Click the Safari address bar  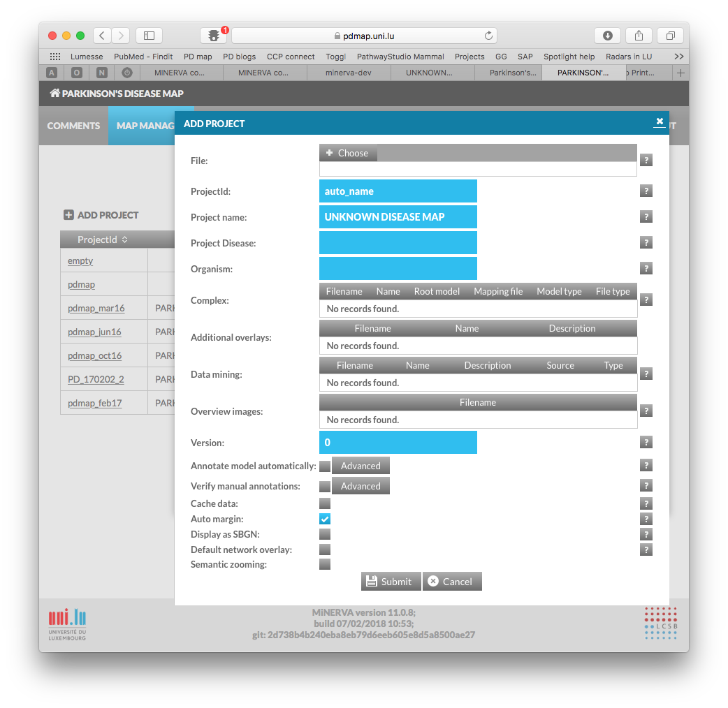(365, 36)
